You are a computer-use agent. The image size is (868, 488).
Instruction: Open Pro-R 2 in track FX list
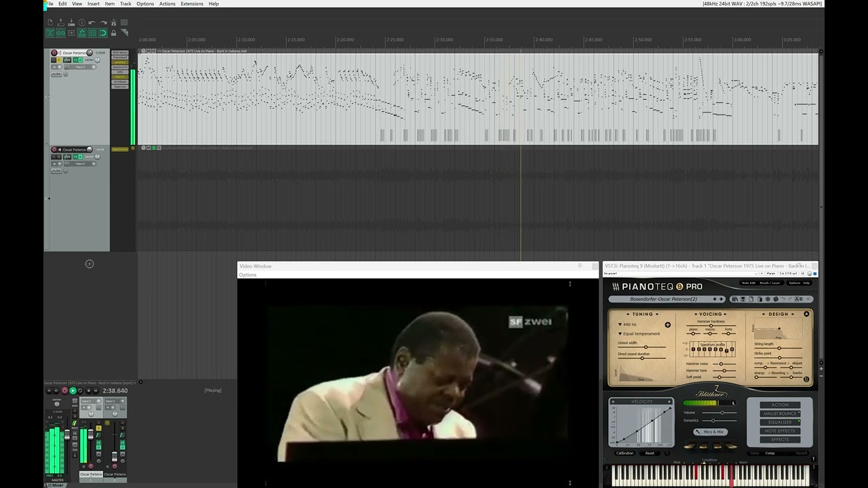coord(120,77)
